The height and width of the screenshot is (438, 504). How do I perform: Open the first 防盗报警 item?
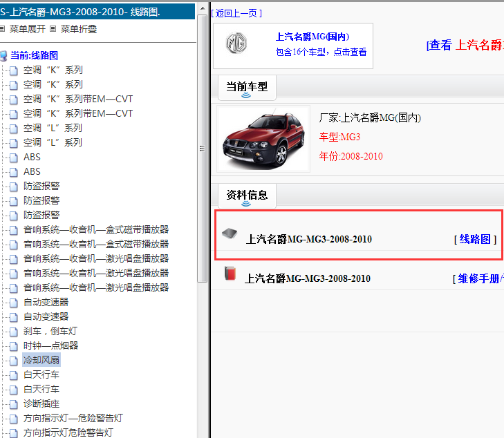(x=41, y=187)
